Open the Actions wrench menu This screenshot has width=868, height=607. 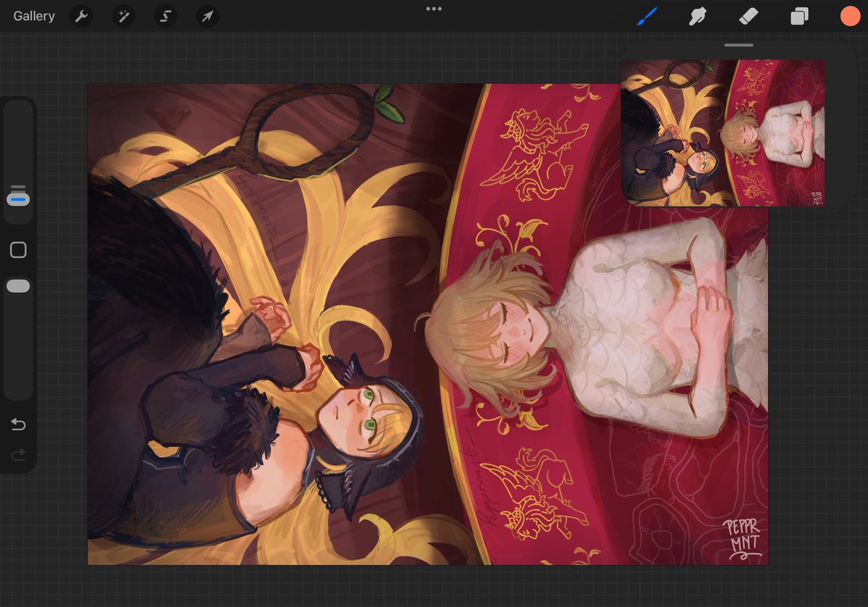click(81, 16)
